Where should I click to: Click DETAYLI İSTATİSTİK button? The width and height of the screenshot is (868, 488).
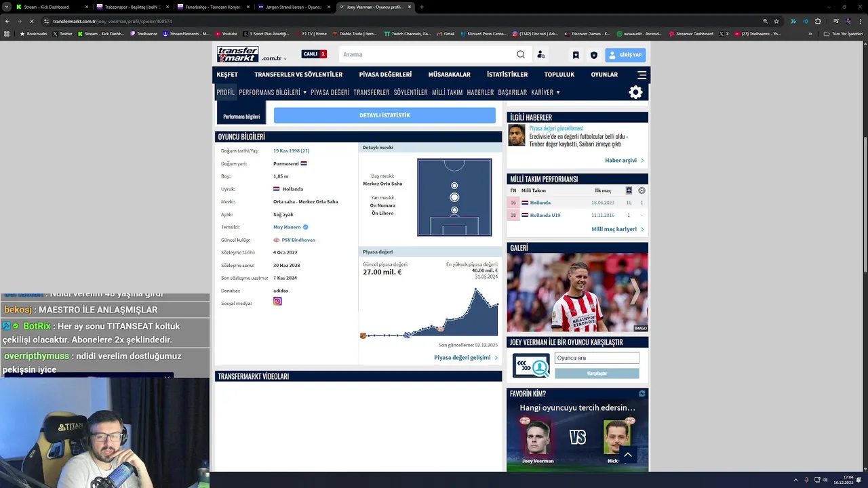[x=384, y=115]
